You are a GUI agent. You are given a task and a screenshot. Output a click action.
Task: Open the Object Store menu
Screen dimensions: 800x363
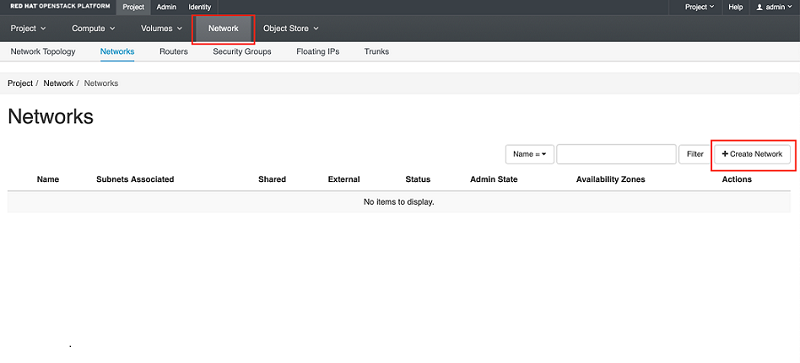(x=291, y=29)
